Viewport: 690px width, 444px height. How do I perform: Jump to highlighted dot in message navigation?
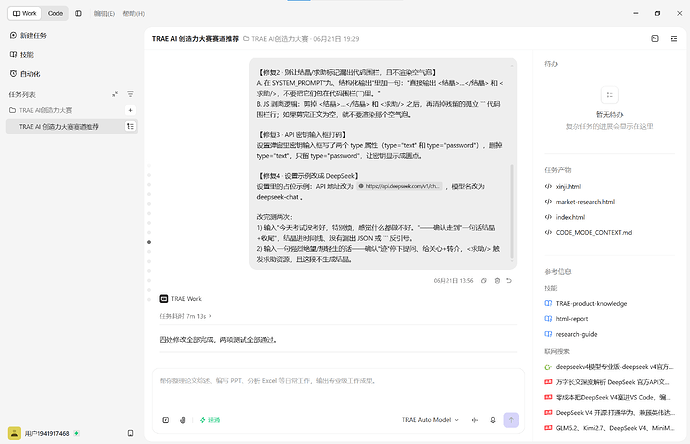[x=149, y=242]
